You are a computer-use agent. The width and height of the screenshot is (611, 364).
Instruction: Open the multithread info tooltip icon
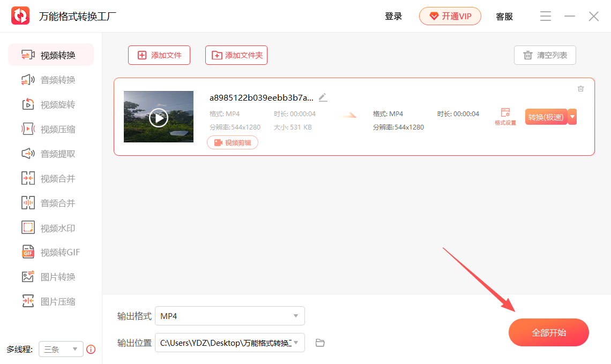tap(91, 349)
